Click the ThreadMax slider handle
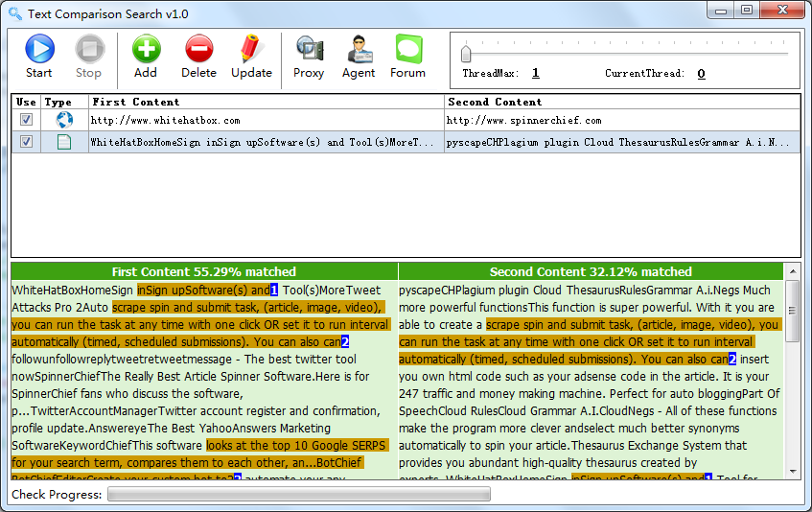 [x=466, y=53]
